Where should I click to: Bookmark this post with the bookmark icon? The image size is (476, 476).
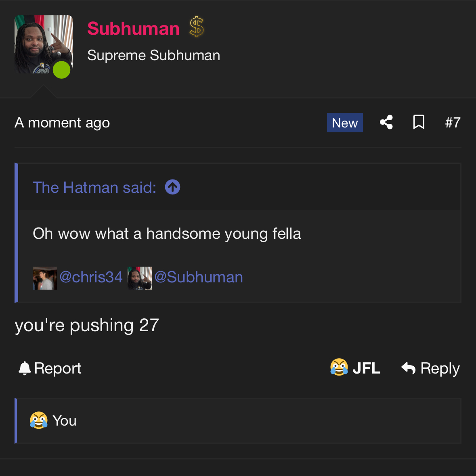coord(419,122)
